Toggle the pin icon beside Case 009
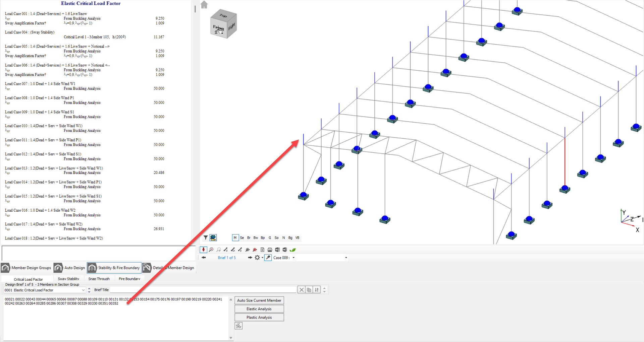Image resolution: width=644 pixels, height=342 pixels. click(268, 258)
